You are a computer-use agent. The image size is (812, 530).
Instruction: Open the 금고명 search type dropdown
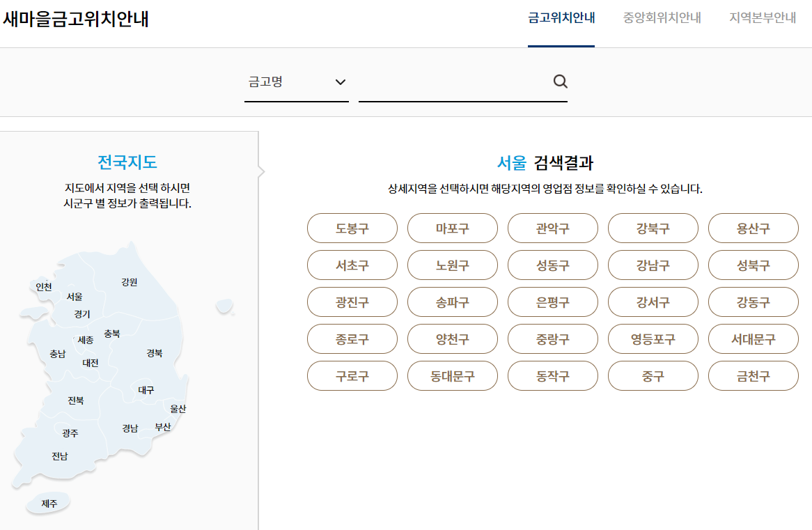[x=296, y=82]
